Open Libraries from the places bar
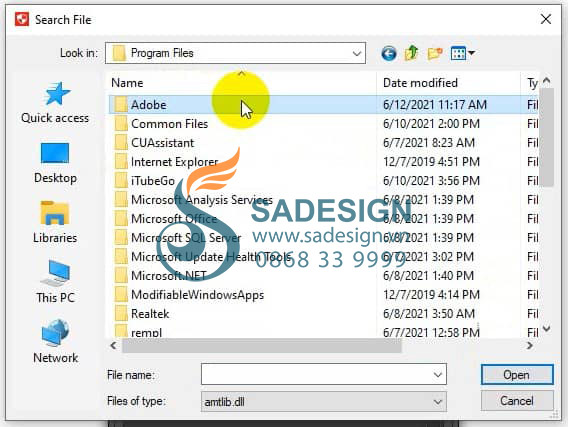Viewport: 568px width, 427px height. point(55,222)
